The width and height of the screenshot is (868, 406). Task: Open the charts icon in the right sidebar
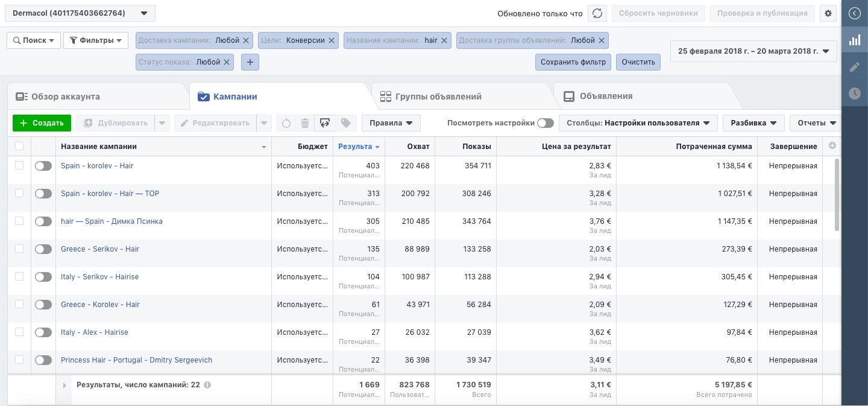(855, 40)
